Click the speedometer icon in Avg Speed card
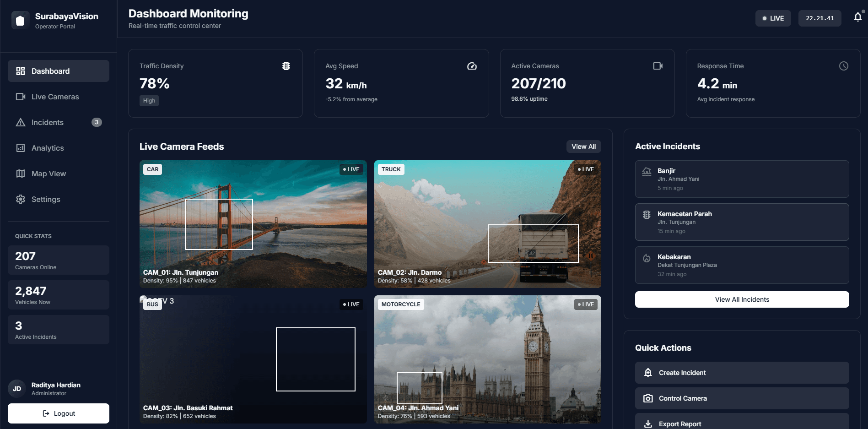868x429 pixels. [472, 66]
